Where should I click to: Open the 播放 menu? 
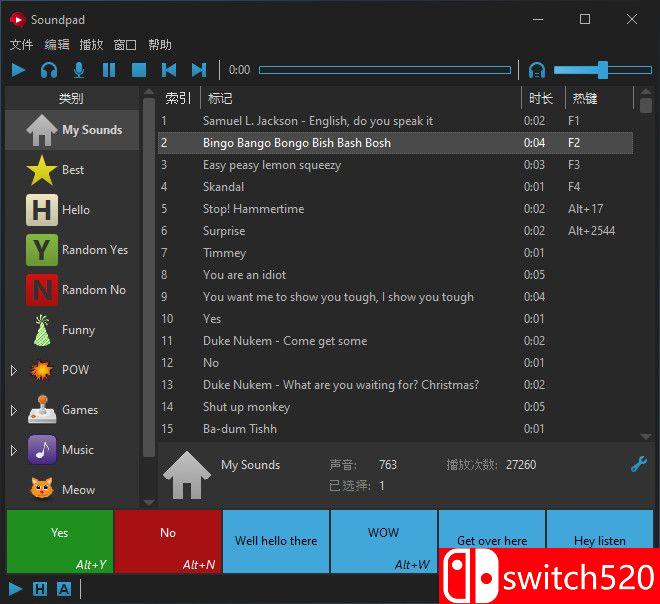91,45
